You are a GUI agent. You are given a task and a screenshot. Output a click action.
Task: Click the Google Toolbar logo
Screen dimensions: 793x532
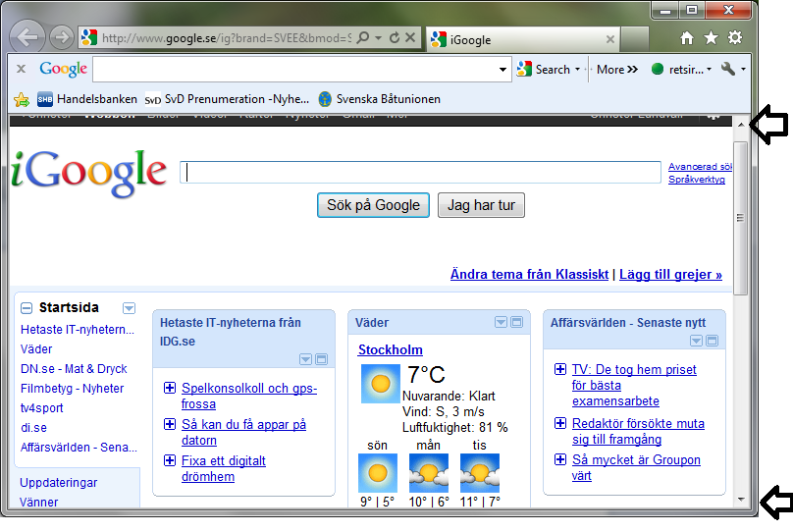pos(63,70)
